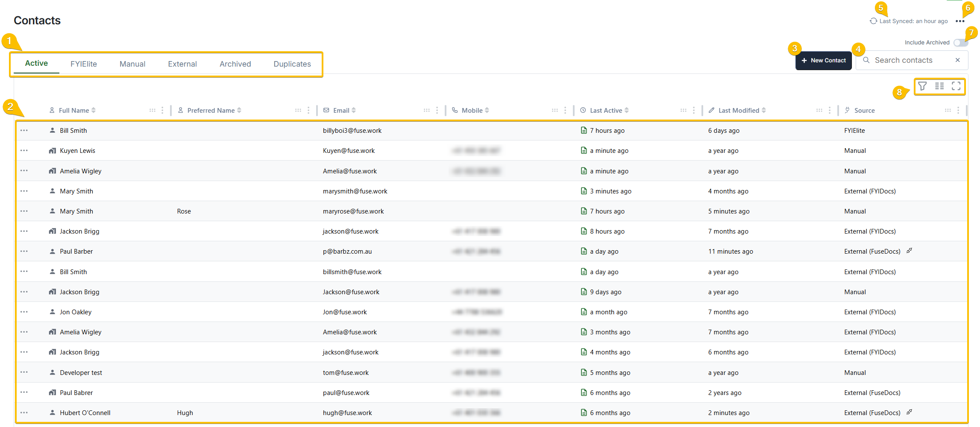Switch to the FYIElite tab
Viewport: 980px width, 427px height.
[84, 64]
